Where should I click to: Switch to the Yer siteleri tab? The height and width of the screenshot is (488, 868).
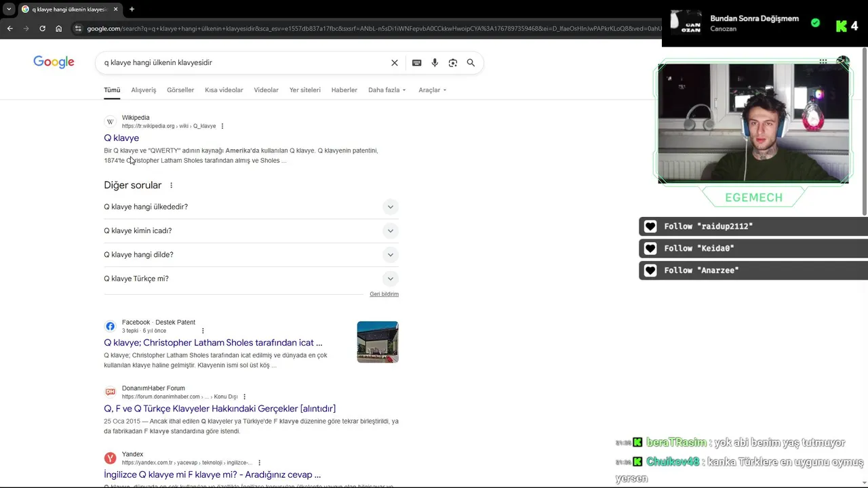pyautogui.click(x=304, y=90)
